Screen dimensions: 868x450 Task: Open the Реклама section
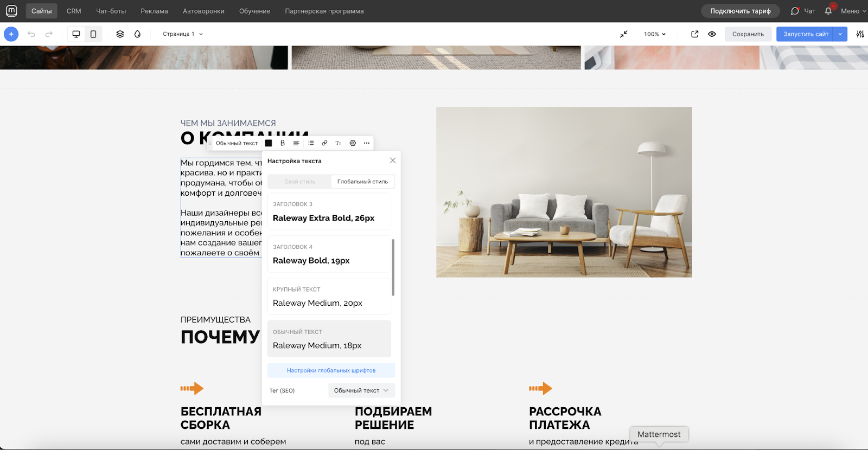click(155, 11)
